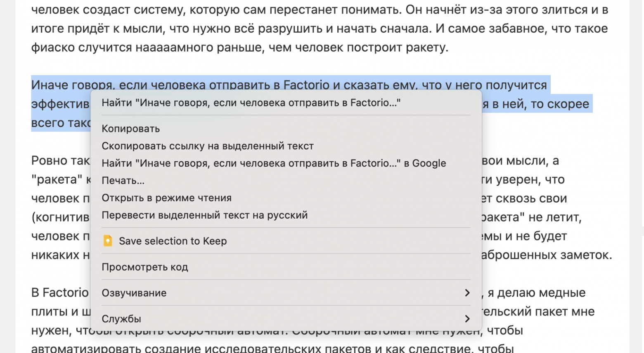644x353 pixels.
Task: Click Save selection to Keep label
Action: 173,241
